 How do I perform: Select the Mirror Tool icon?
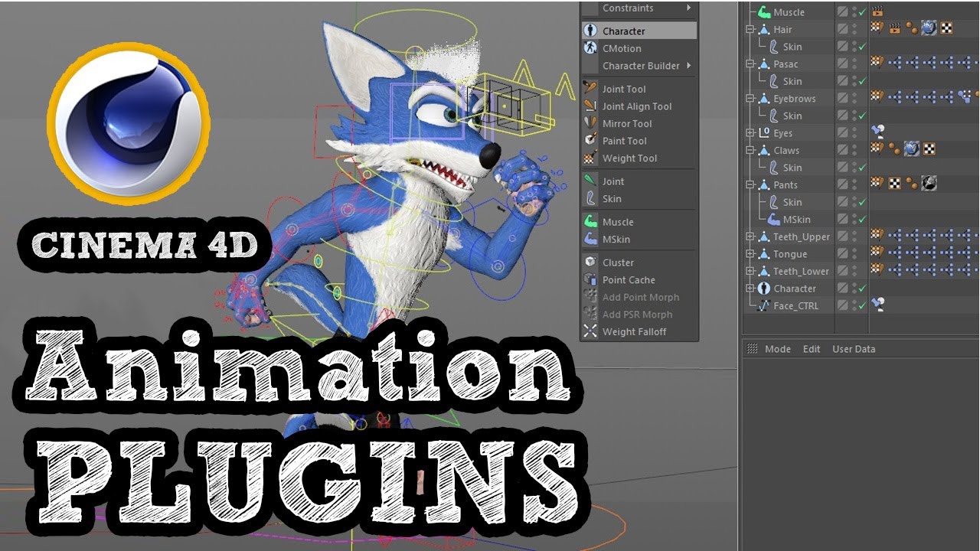590,123
